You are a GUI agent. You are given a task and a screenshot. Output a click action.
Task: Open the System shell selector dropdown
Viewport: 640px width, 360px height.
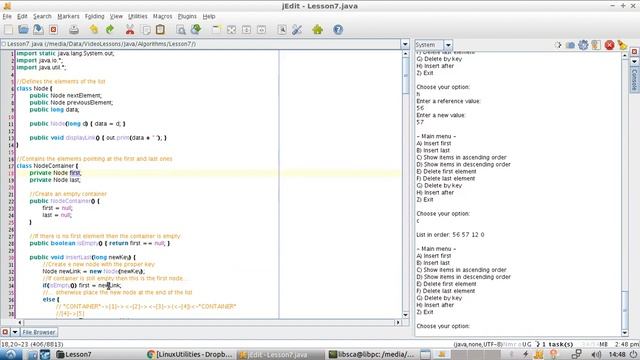[x=448, y=45]
